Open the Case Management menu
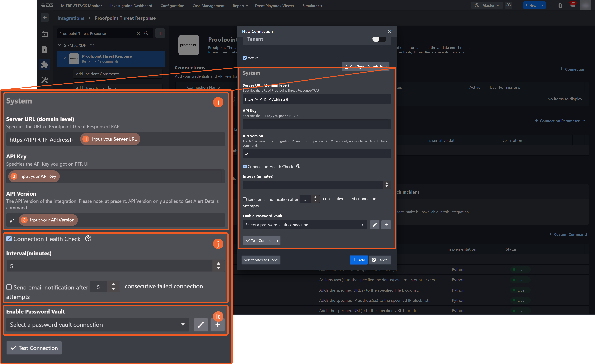Viewport: 595px width, 364px height. click(x=208, y=6)
